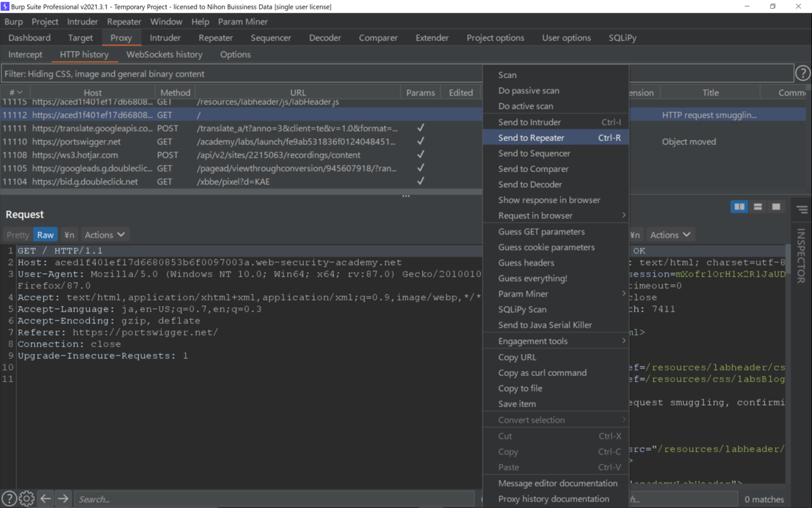This screenshot has width=812, height=508.
Task: Select Copy URL
Action: (556, 357)
